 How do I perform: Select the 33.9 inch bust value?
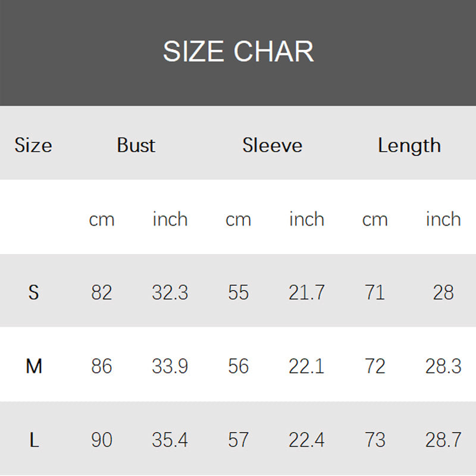pyautogui.click(x=170, y=366)
